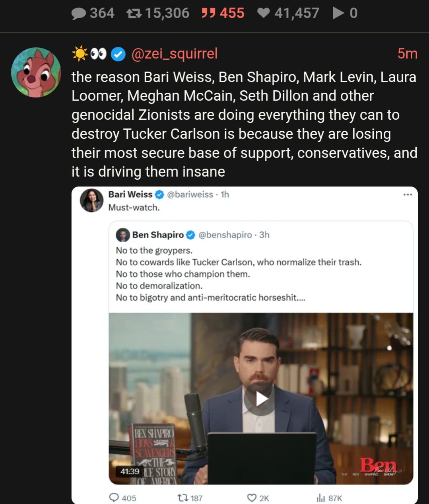Open Bari Weiss's profile picture

[92, 200]
